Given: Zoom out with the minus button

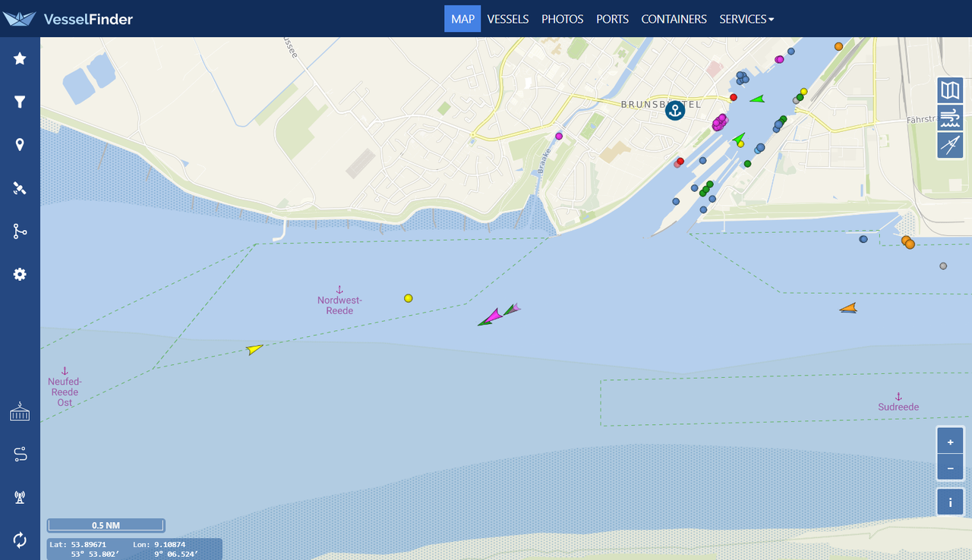Looking at the screenshot, I should click(950, 467).
